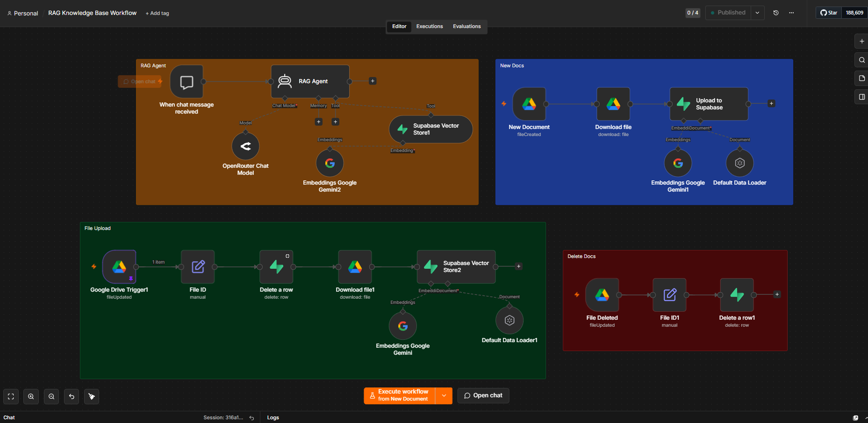Screen dimensions: 868x423
Task: Click Add tag link
Action: coord(158,13)
